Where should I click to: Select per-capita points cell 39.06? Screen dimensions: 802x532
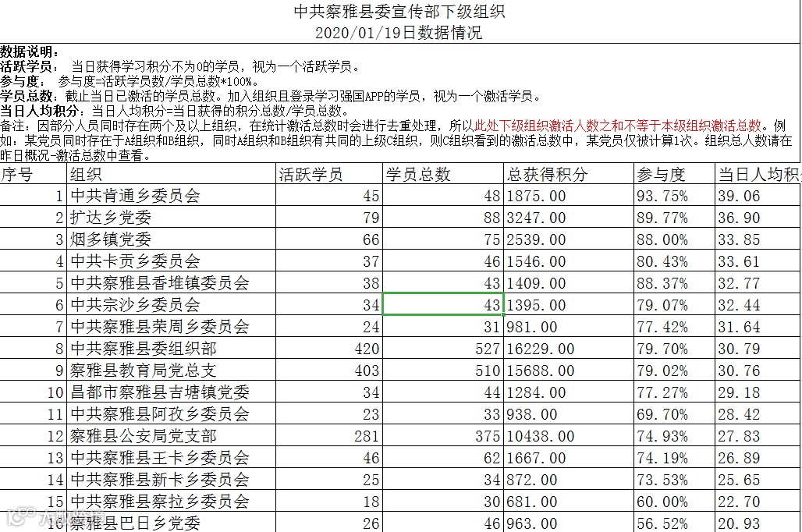[758, 196]
